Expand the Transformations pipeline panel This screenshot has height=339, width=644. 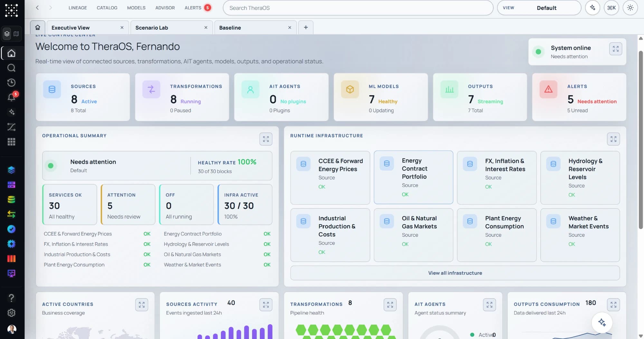pos(390,305)
